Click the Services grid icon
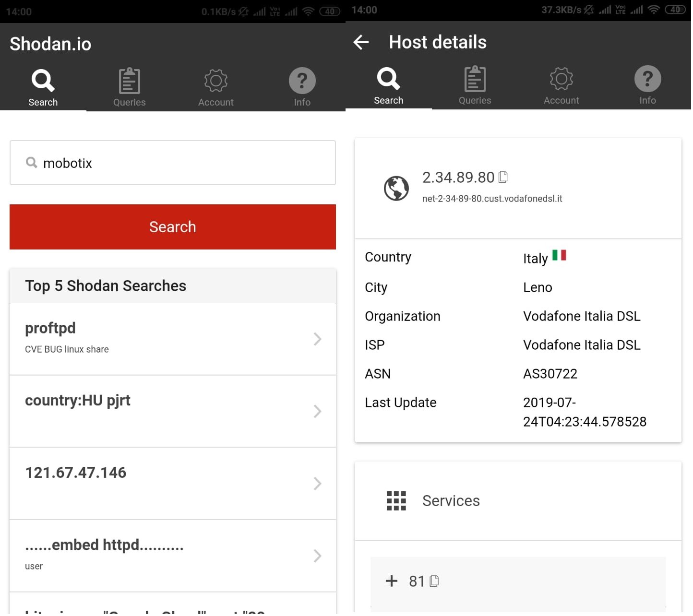The width and height of the screenshot is (693, 616). pyautogui.click(x=396, y=501)
